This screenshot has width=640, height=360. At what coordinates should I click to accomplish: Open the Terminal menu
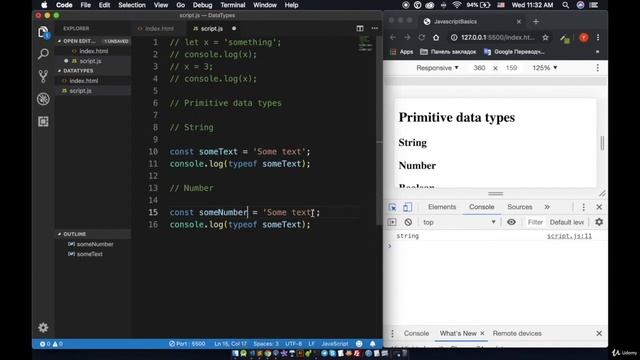233,5
